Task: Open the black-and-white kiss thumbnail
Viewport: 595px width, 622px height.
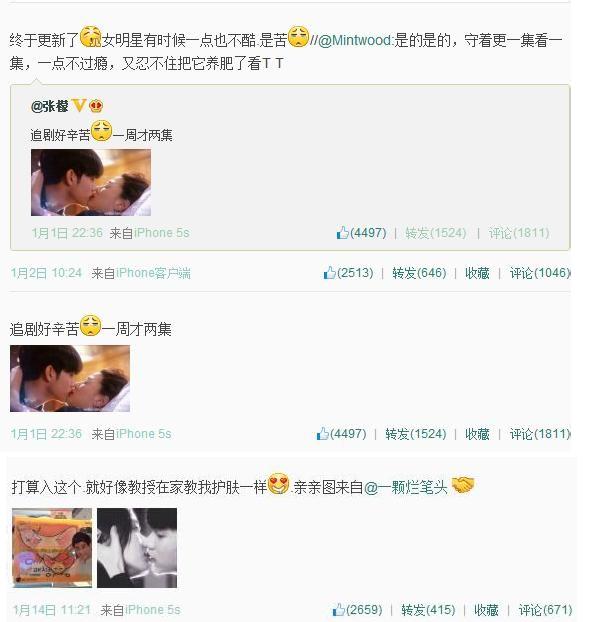Action: 137,547
